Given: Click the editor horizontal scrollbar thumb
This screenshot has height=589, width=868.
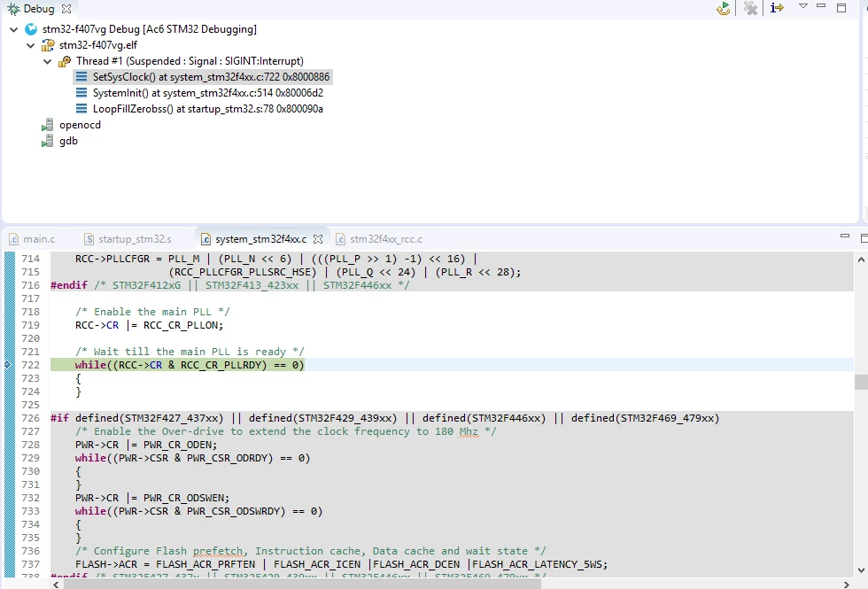Looking at the screenshot, I should tap(302, 584).
